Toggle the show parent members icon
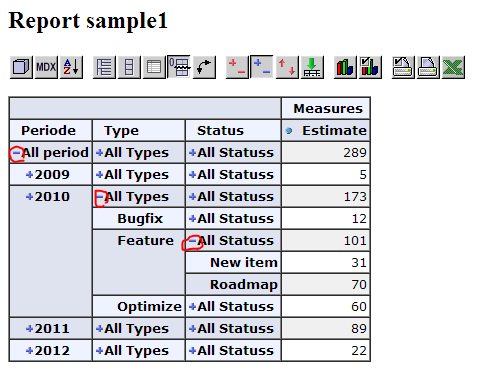 point(104,67)
